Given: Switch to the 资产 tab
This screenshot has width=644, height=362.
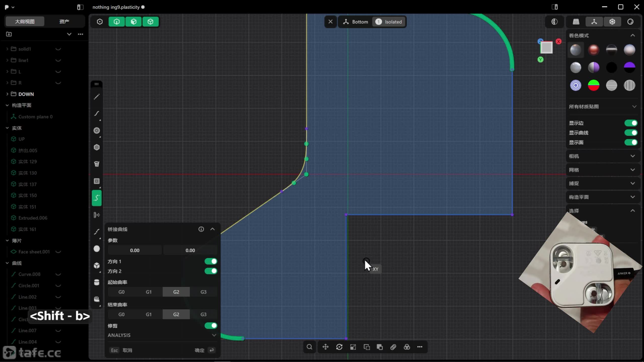Looking at the screenshot, I should [64, 21].
